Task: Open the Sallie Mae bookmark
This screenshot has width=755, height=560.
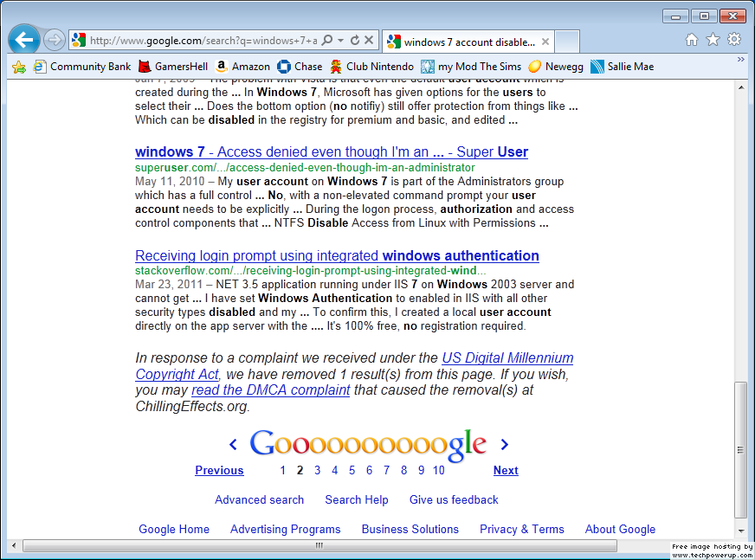Action: pyautogui.click(x=623, y=67)
